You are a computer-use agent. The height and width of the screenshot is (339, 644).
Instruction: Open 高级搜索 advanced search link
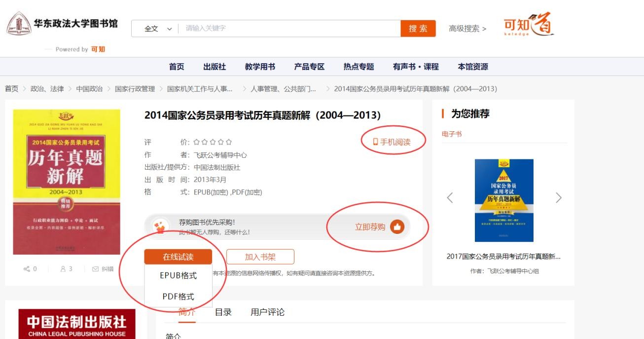tap(467, 29)
